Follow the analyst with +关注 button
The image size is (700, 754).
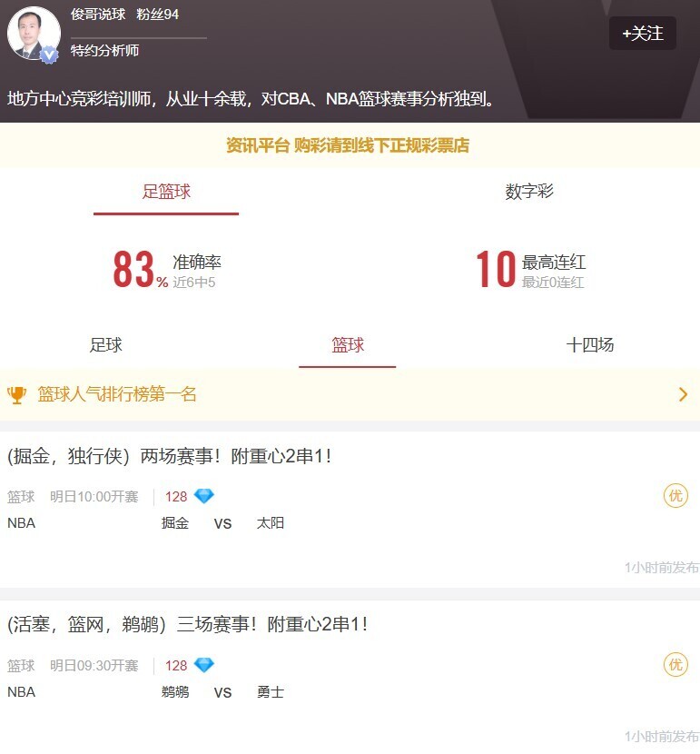(642, 34)
